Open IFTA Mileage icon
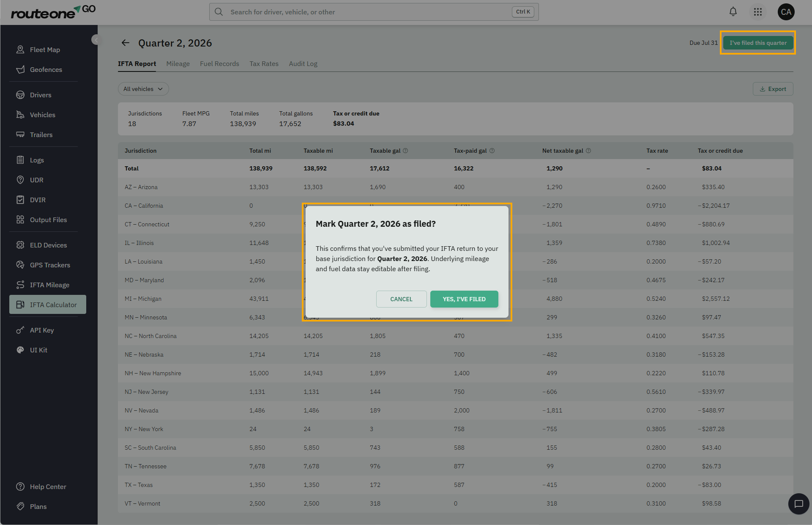 pos(20,285)
